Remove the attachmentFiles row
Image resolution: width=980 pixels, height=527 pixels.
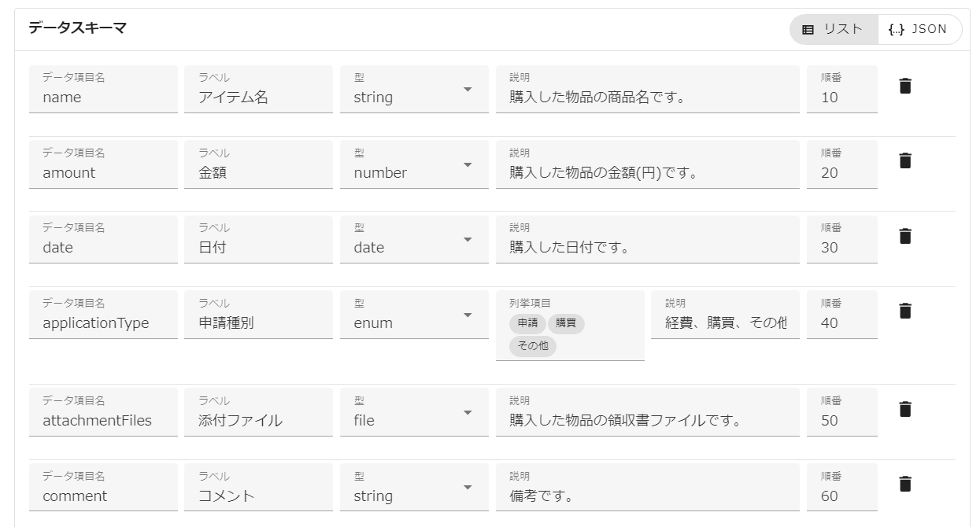click(905, 409)
